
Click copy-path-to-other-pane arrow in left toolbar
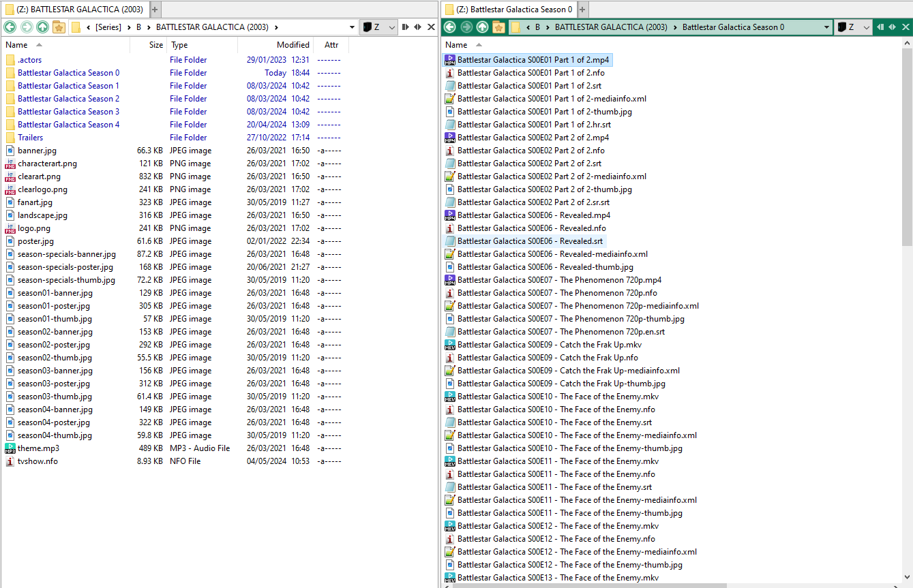[405, 27]
